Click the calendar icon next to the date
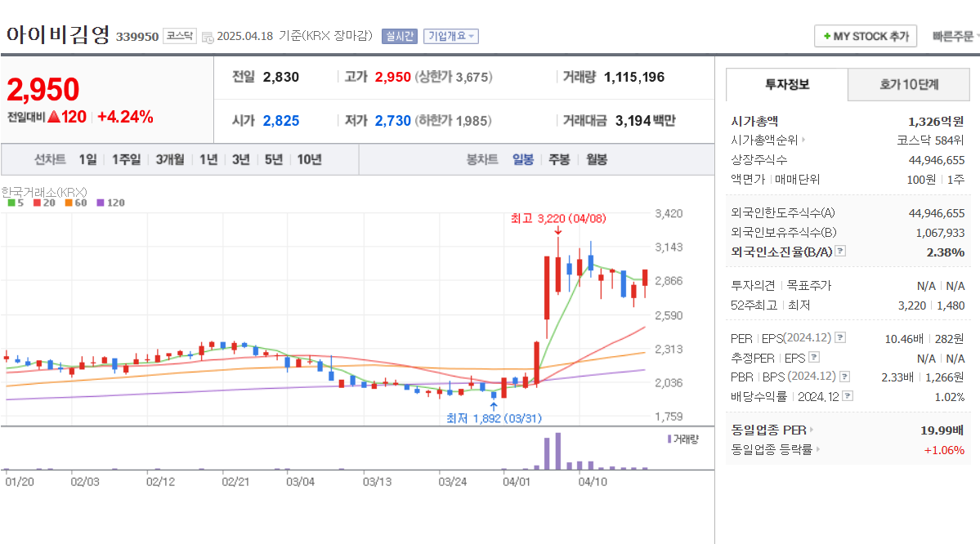 208,37
